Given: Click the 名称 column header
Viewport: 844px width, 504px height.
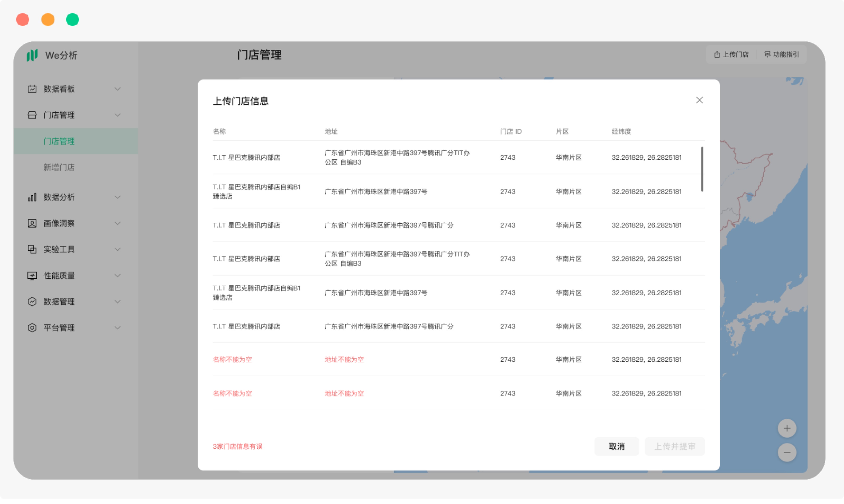Looking at the screenshot, I should coord(219,131).
